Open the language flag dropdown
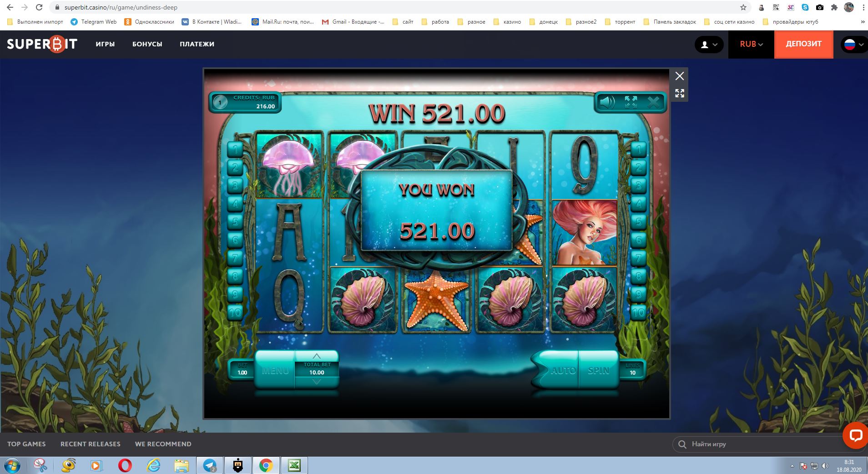The height and width of the screenshot is (474, 868). point(854,45)
